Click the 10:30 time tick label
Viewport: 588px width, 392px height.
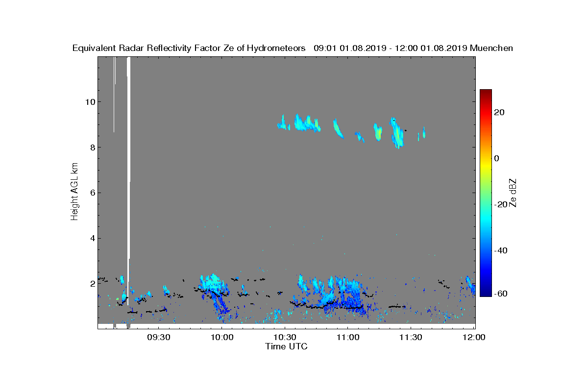pos(285,338)
